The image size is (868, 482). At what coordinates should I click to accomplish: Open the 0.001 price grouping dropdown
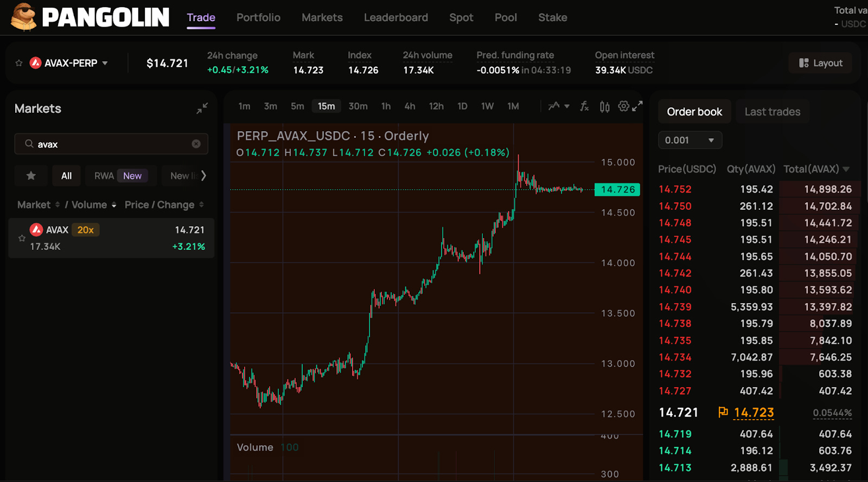(x=690, y=140)
